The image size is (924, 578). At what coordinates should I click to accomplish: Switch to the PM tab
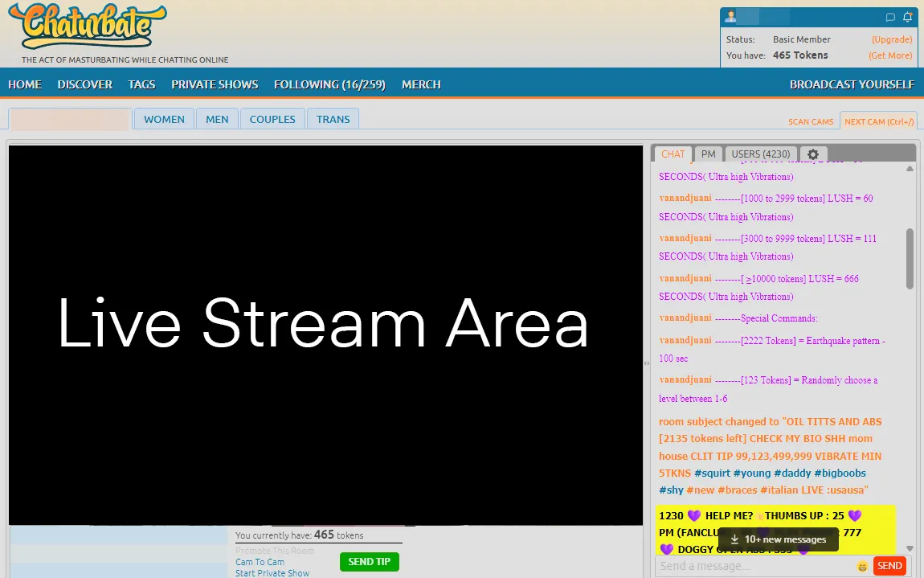tap(709, 154)
